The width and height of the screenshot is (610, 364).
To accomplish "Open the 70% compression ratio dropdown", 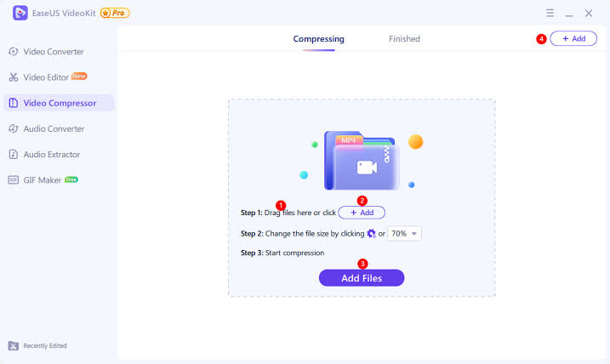I will pyautogui.click(x=404, y=233).
